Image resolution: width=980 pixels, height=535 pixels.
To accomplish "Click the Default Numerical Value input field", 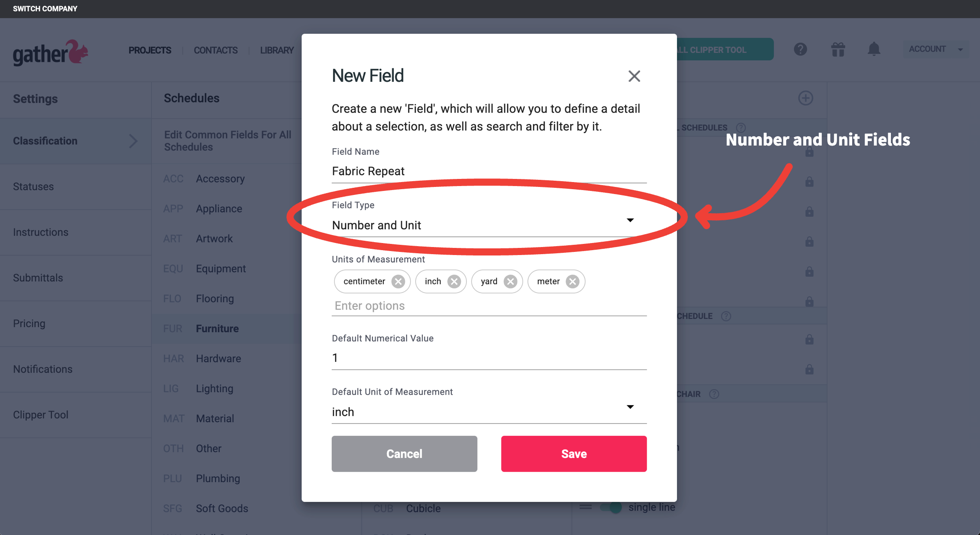I will pyautogui.click(x=488, y=358).
